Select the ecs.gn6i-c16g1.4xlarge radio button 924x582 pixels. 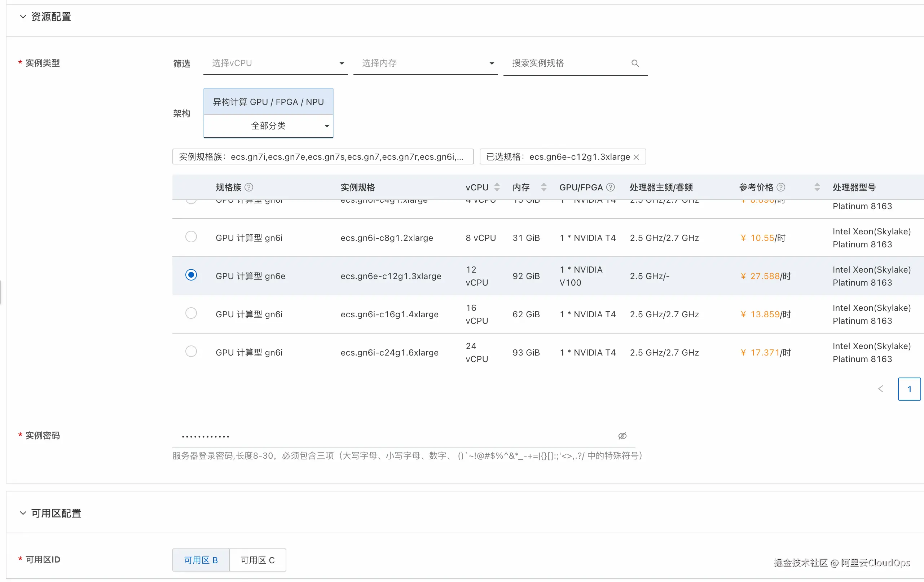(x=191, y=313)
